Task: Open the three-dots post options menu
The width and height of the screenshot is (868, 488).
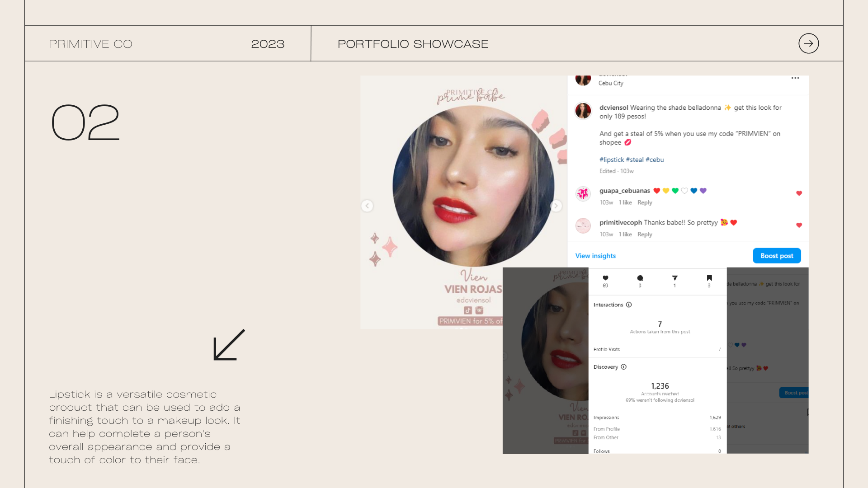Action: tap(795, 78)
